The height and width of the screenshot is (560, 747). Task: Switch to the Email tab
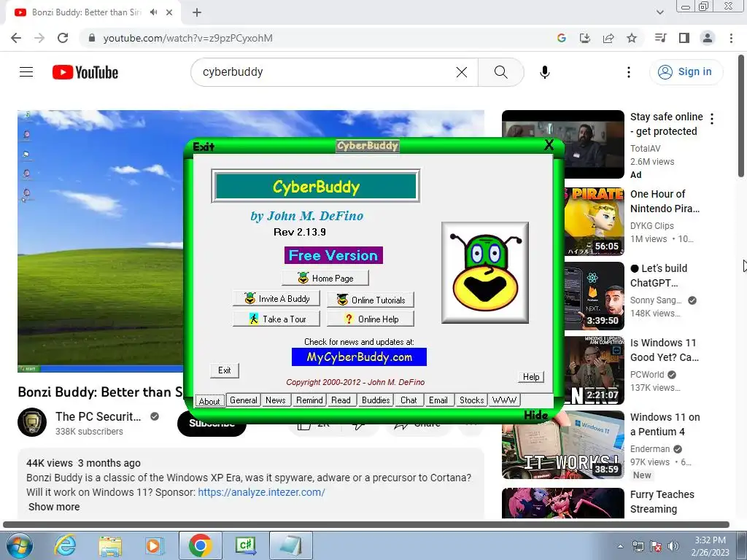438,400
